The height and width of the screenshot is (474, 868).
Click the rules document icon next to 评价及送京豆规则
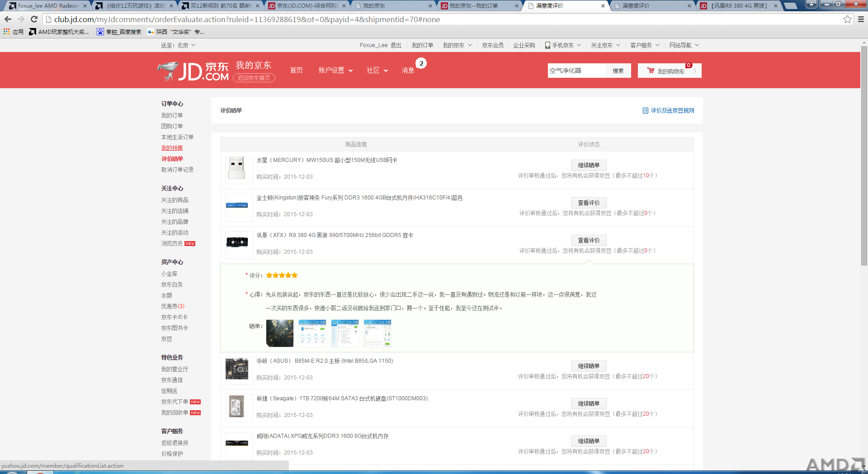[x=645, y=110]
